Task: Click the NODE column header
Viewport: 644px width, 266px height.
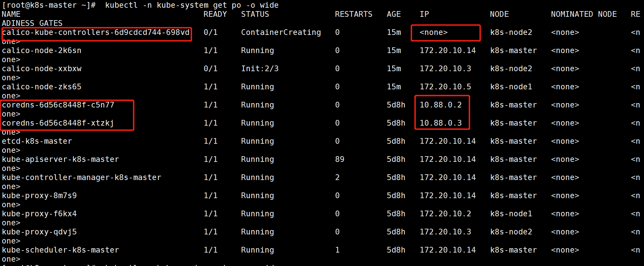Action: (x=499, y=14)
